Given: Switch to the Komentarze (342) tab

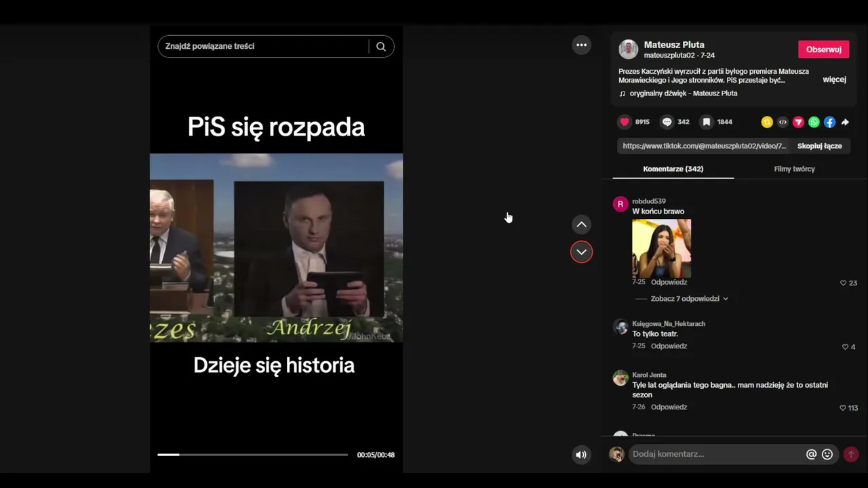Looking at the screenshot, I should tap(673, 169).
